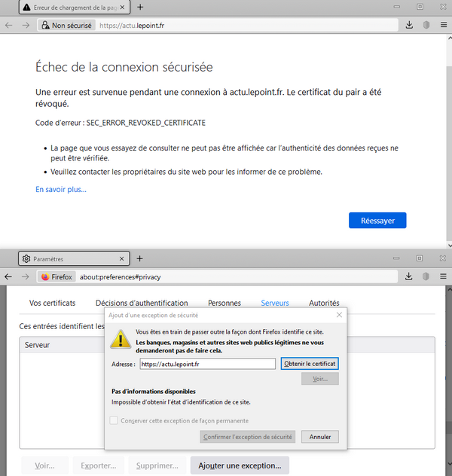Minimize the top Firefox window

pyautogui.click(x=397, y=6)
